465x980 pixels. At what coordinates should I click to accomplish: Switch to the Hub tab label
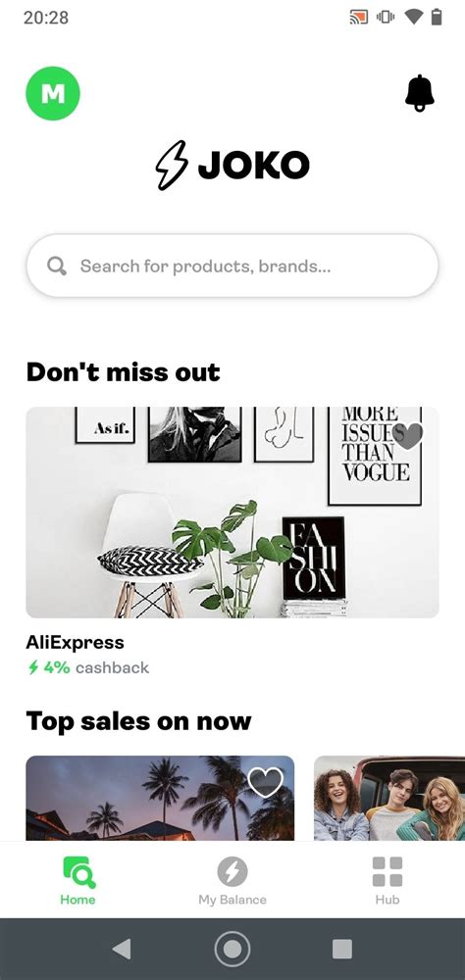[387, 900]
